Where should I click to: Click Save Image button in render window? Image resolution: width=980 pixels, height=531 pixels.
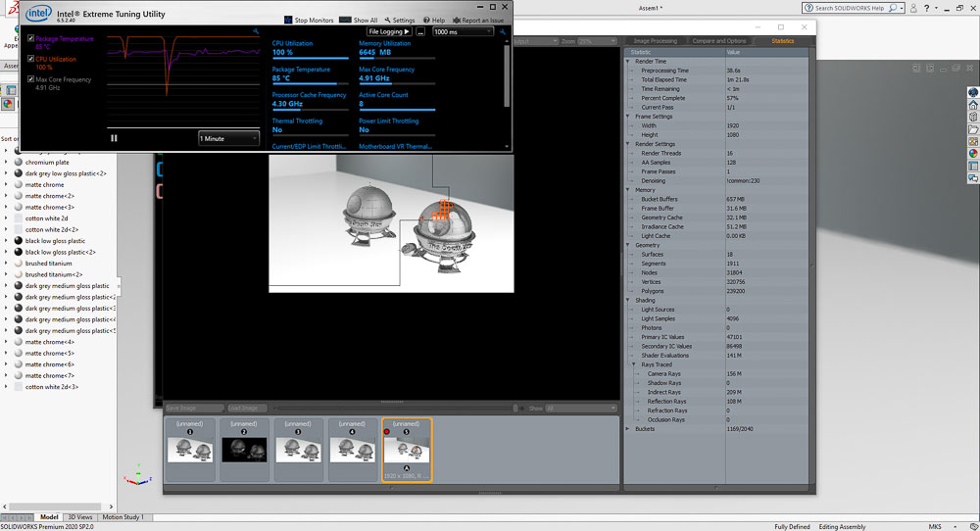pos(194,408)
